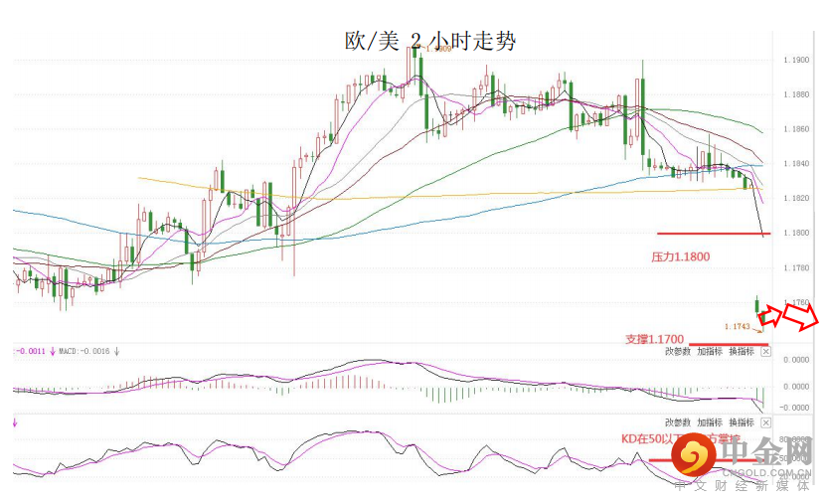Click 加指标 in the MACD panel

coord(710,351)
